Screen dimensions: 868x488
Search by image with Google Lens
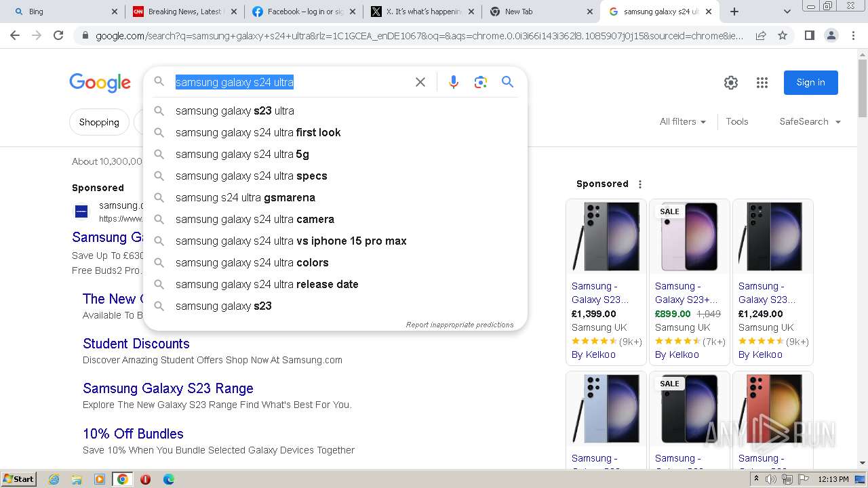click(481, 82)
